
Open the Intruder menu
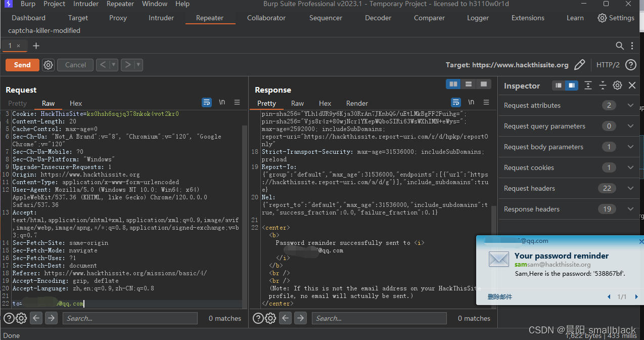coord(86,4)
